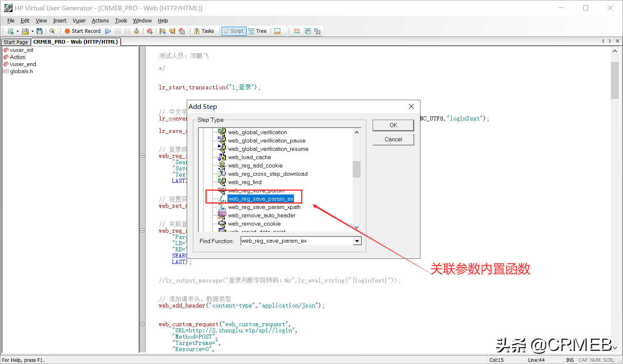Select web_load_cache step
The height and width of the screenshot is (364, 623).
point(249,157)
